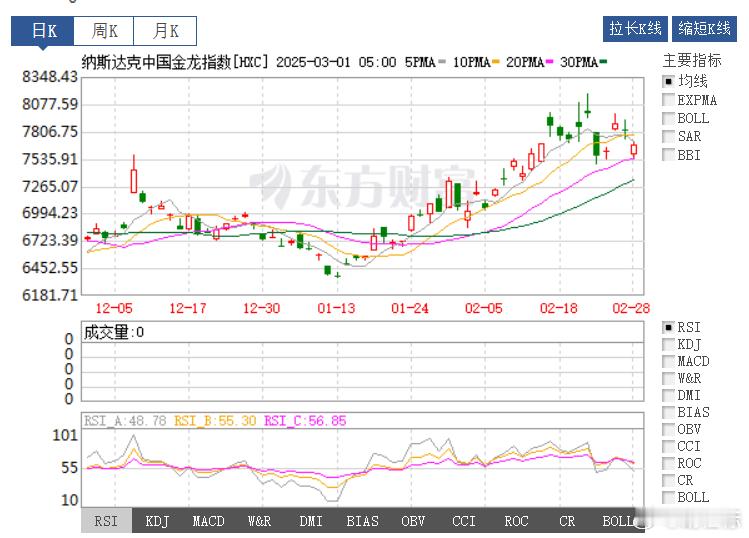This screenshot has height=538, width=749.
Task: Click the last red candlestick at 02-28
Action: (633, 150)
